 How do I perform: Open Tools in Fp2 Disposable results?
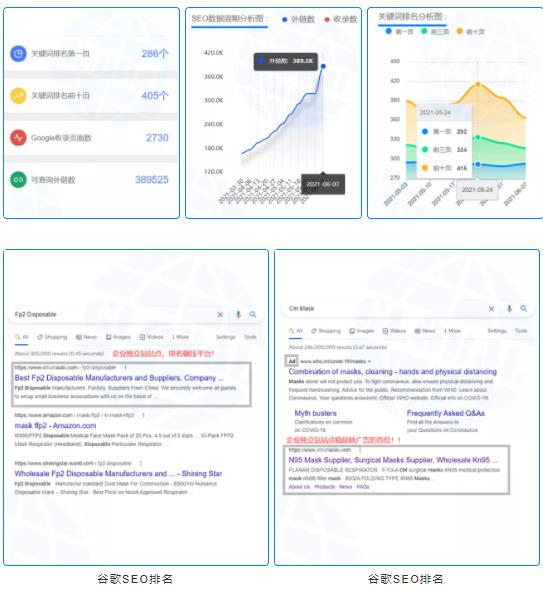[250, 337]
